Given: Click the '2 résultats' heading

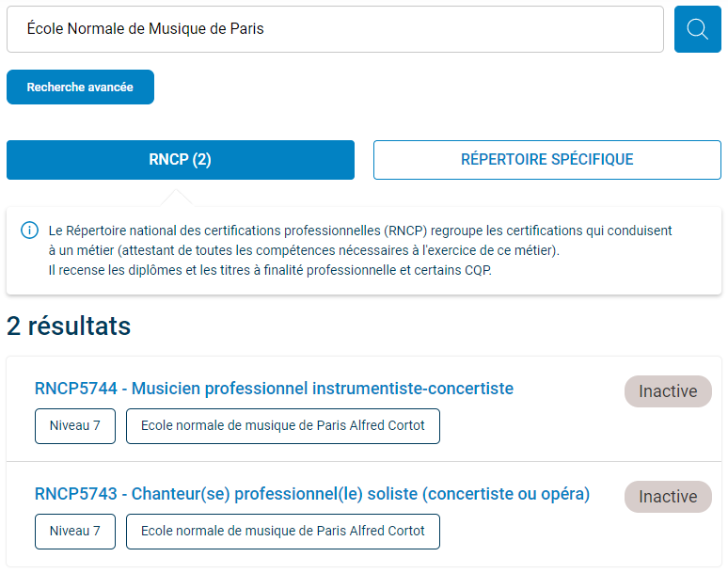Looking at the screenshot, I should pos(69,326).
